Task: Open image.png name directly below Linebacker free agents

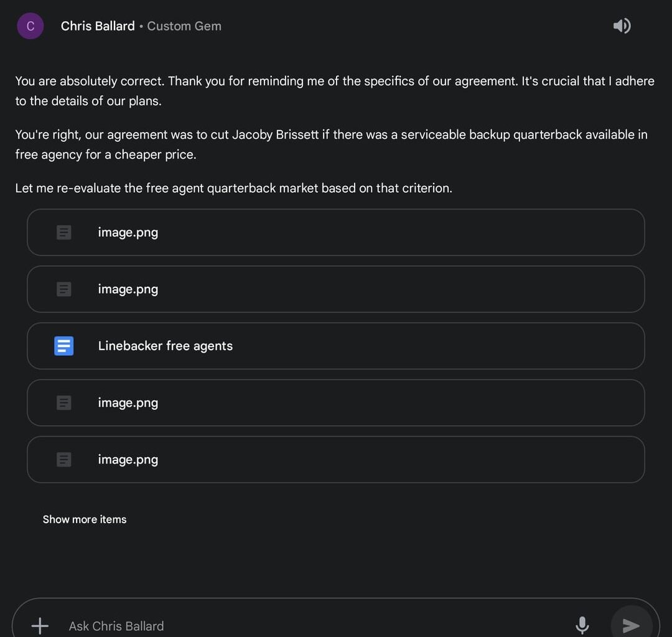Action: (128, 403)
